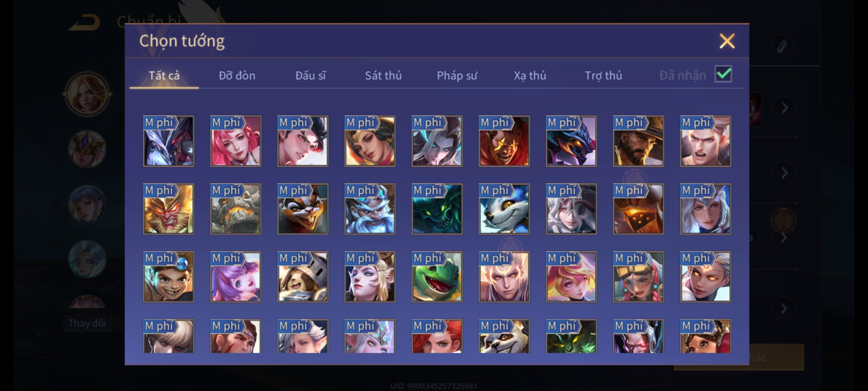The image size is (868, 391).
Task: Open the Sát thủ tab
Action: coord(383,75)
